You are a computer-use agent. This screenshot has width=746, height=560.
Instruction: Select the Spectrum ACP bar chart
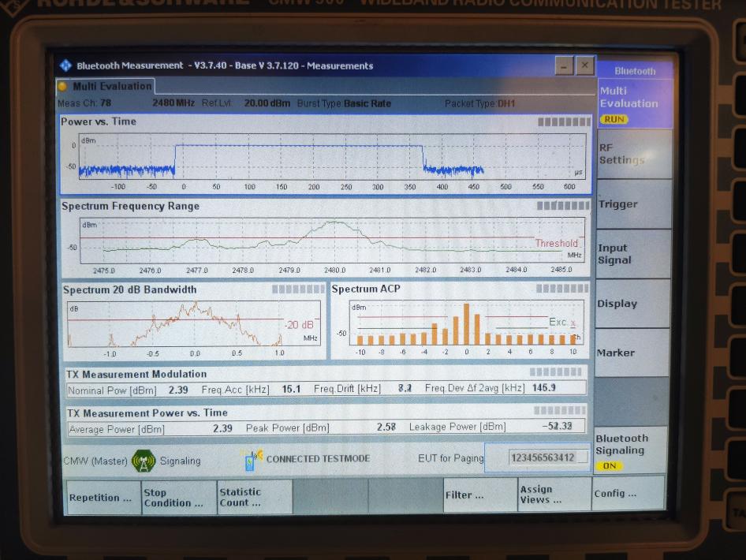[466, 322]
